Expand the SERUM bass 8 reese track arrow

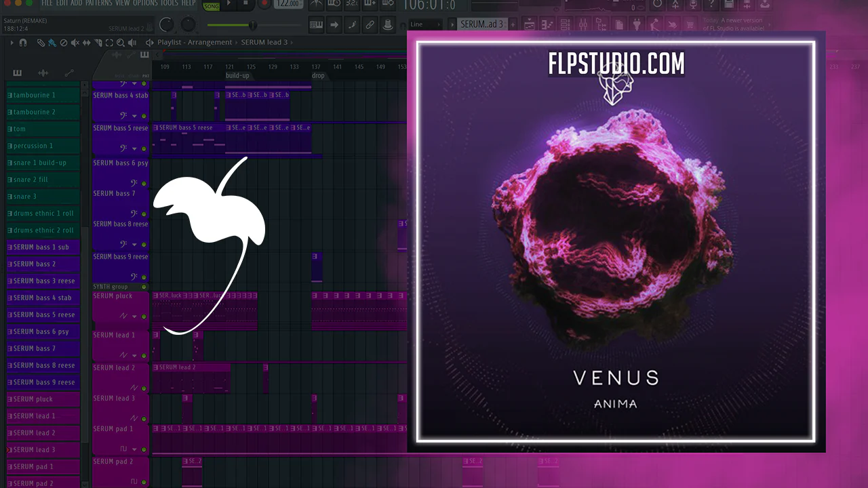[x=135, y=244]
